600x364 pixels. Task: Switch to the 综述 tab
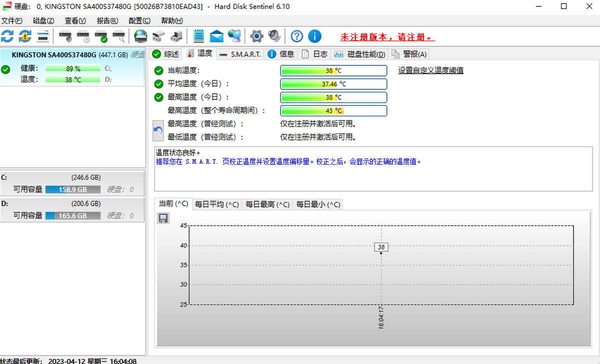pyautogui.click(x=166, y=54)
